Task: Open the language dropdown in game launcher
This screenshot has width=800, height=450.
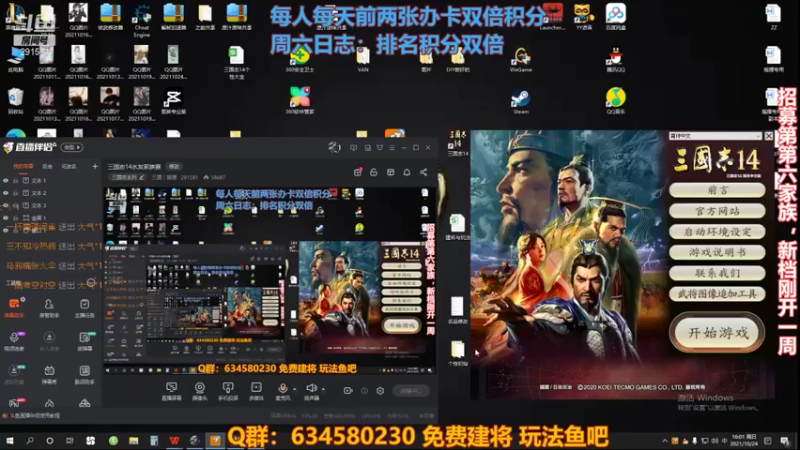Action: pyautogui.click(x=715, y=136)
